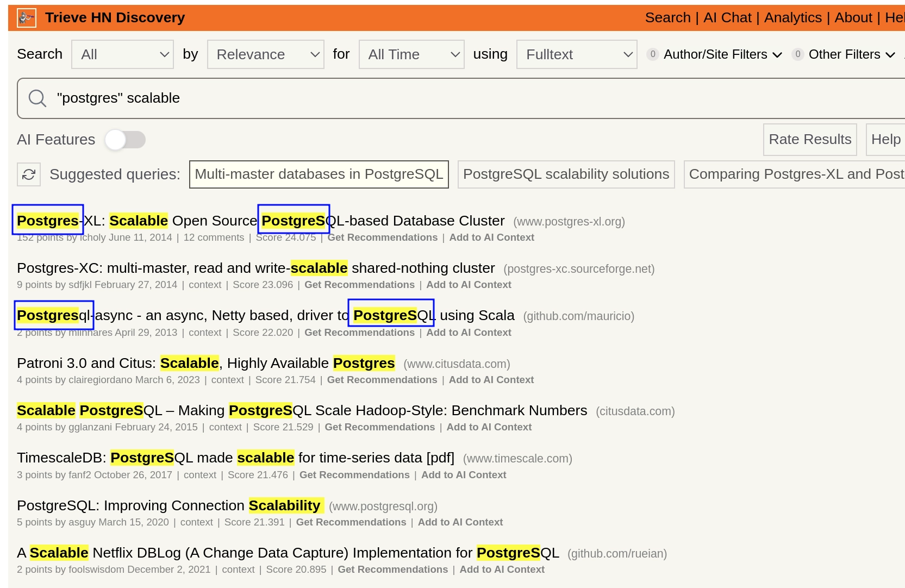Get Recommendations for the Connection Scalability result
The image size is (905, 588).
(x=351, y=522)
